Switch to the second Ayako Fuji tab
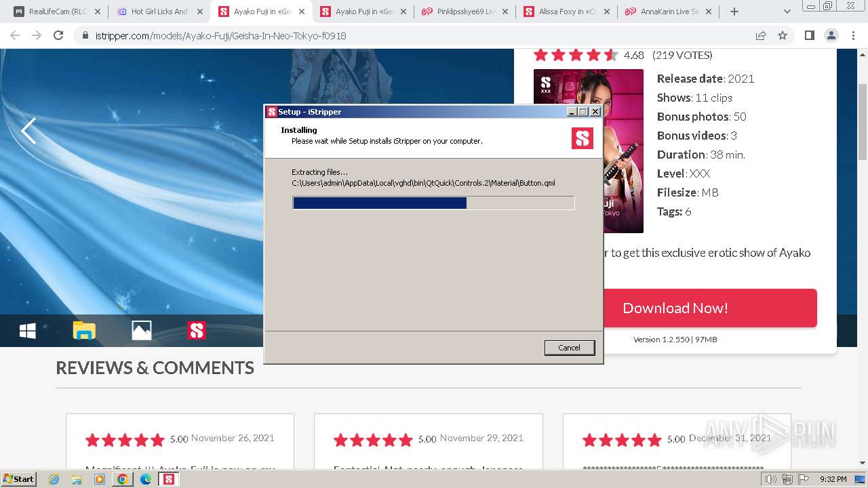The width and height of the screenshot is (868, 488). point(363,12)
